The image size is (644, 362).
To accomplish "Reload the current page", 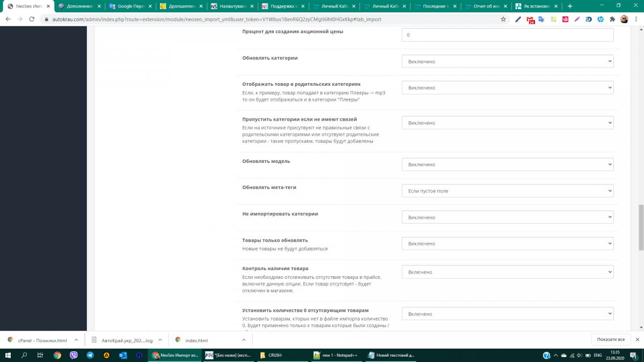I will (x=32, y=19).
